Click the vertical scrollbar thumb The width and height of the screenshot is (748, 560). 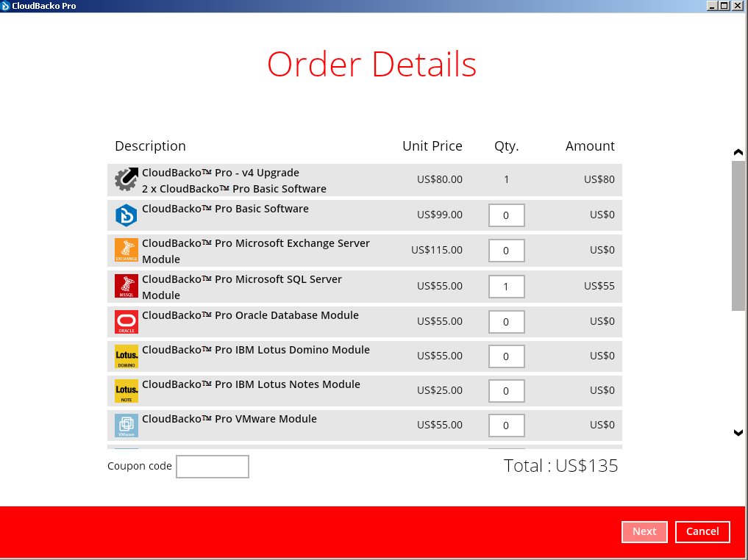click(738, 236)
